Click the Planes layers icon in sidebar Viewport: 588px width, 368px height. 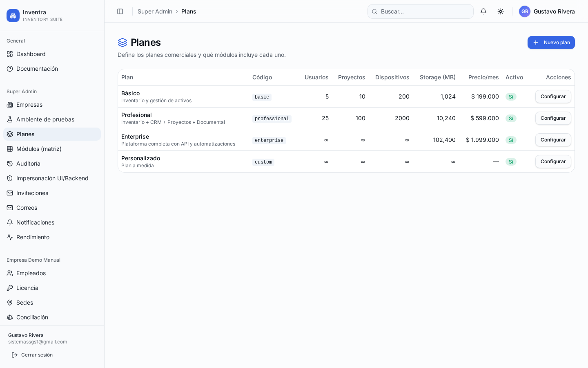10,134
